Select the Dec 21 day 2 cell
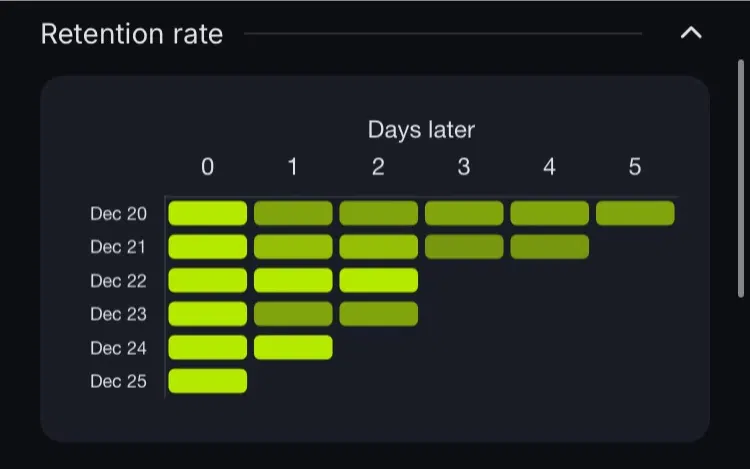 pos(378,247)
